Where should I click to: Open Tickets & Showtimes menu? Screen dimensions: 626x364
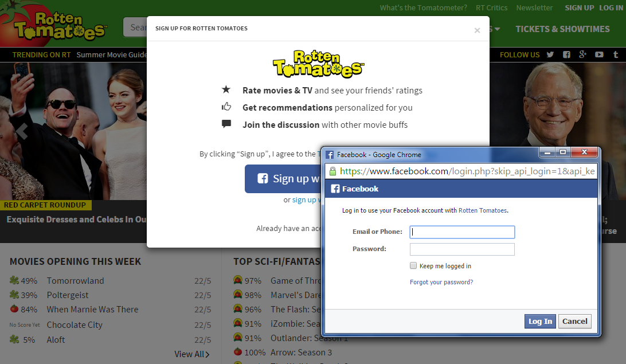(562, 29)
